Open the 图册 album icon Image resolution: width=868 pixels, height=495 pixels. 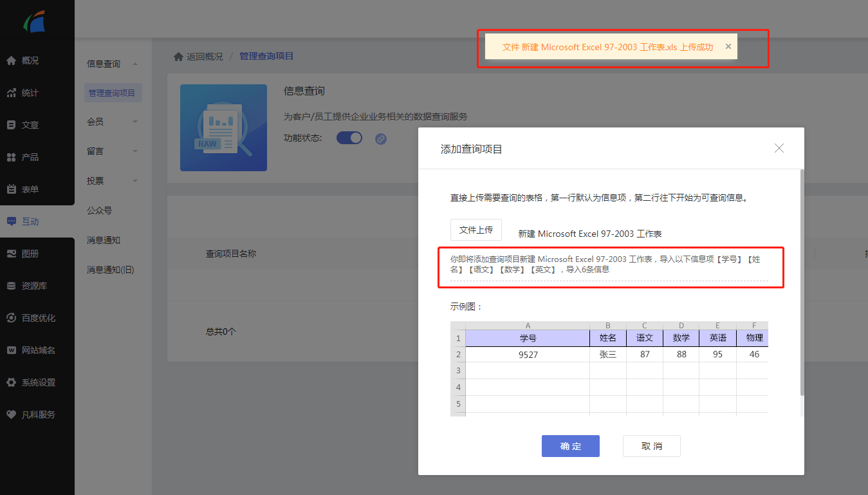(11, 254)
